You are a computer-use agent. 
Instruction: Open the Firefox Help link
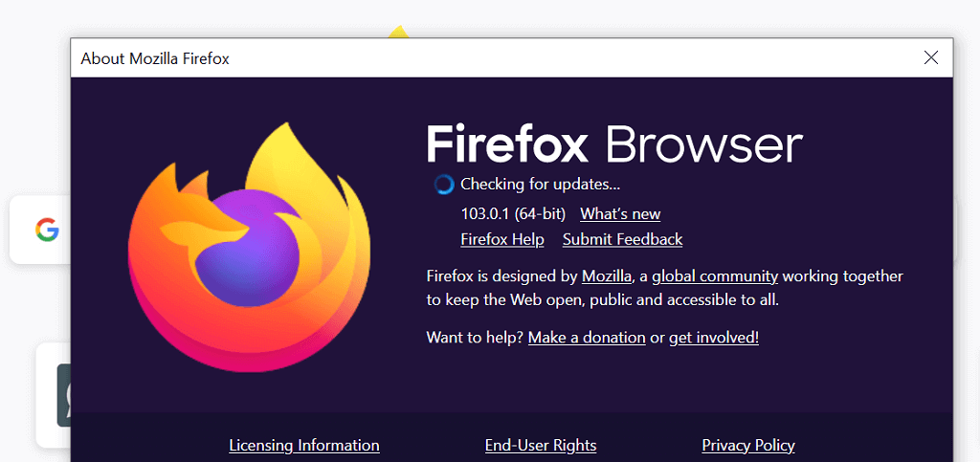tap(501, 239)
